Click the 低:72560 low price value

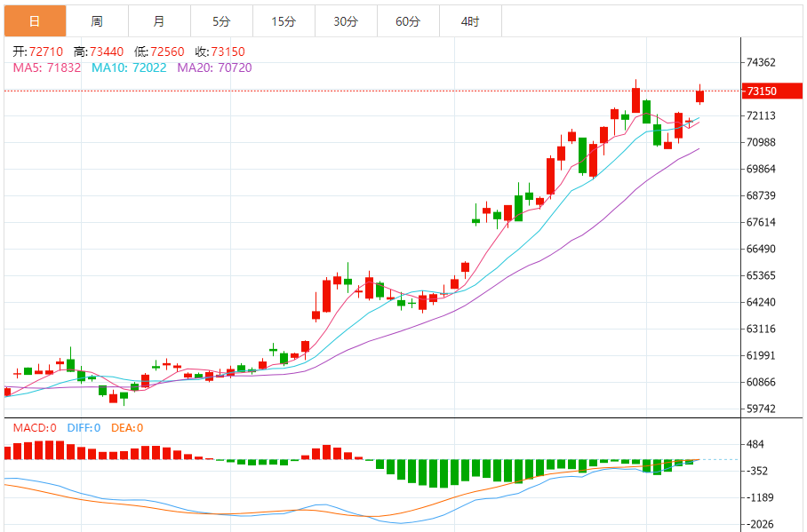pos(159,52)
